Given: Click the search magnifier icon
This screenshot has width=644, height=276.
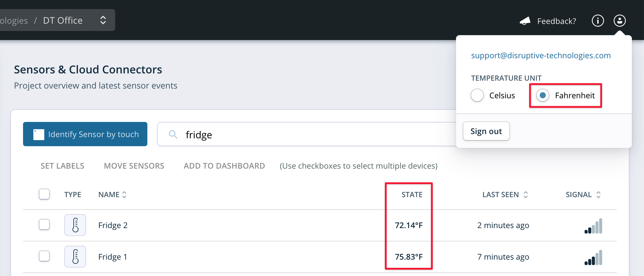Looking at the screenshot, I should point(173,134).
